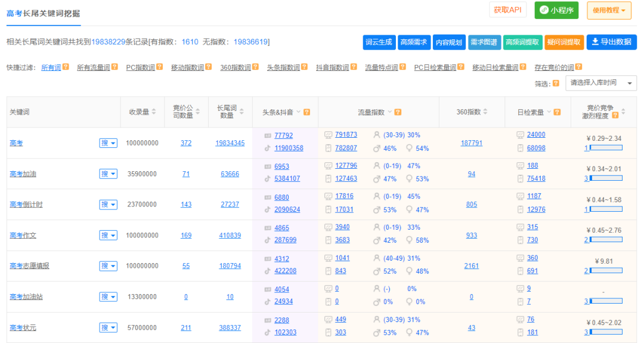This screenshot has height=343, width=644.
Task: Open 竞价公司数量 link 372
Action: click(x=186, y=143)
